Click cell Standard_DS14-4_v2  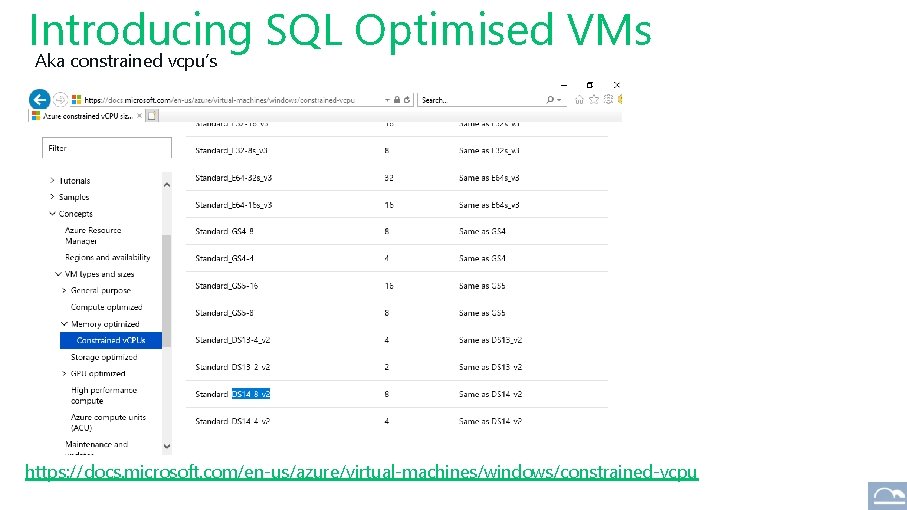click(x=233, y=421)
